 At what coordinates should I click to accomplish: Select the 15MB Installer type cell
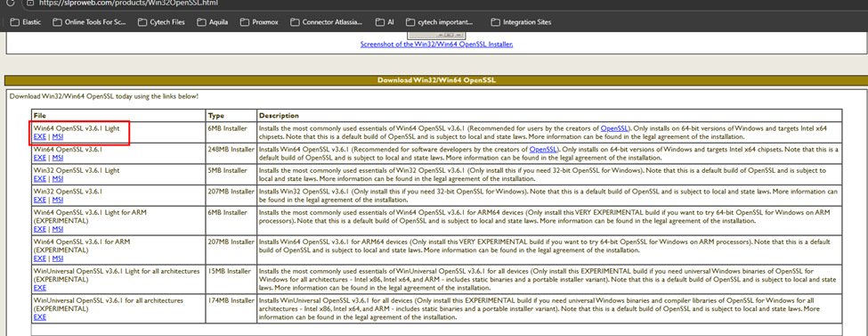pos(231,280)
